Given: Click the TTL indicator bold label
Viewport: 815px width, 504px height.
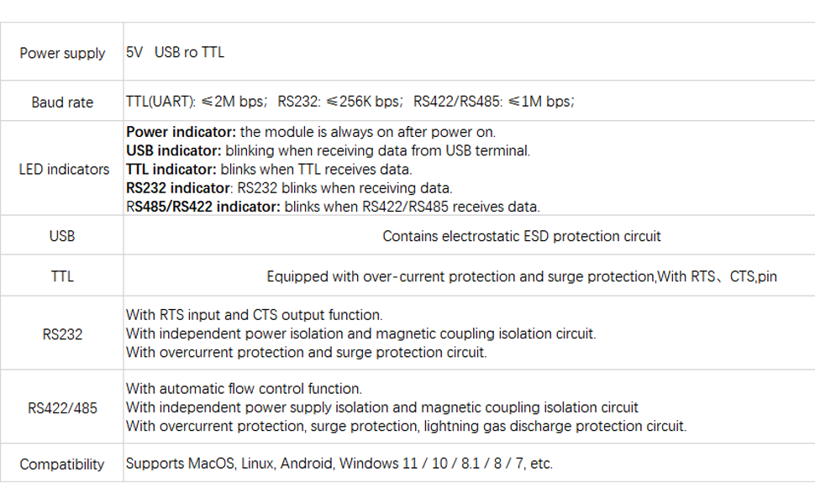Looking at the screenshot, I should (x=171, y=170).
